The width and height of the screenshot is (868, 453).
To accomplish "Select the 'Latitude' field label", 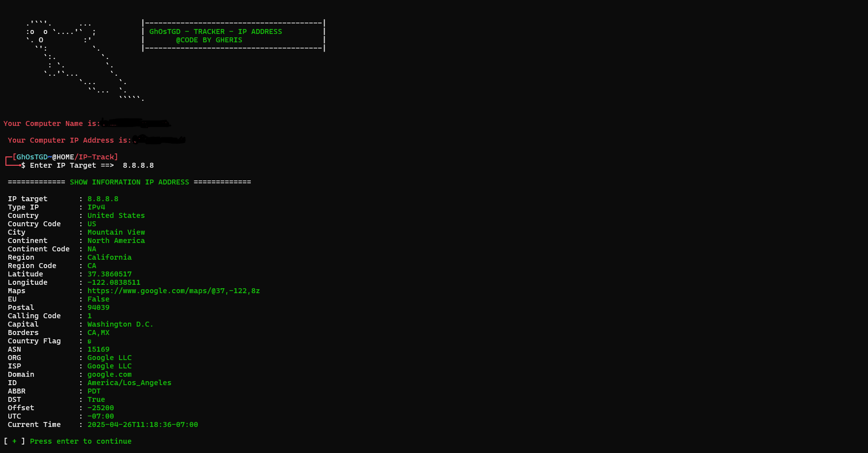I will pos(26,274).
